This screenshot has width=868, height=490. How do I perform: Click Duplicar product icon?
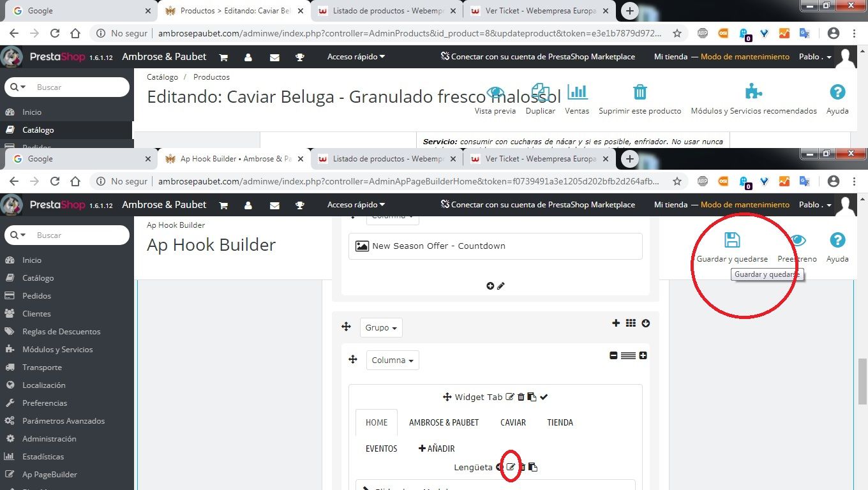[541, 100]
